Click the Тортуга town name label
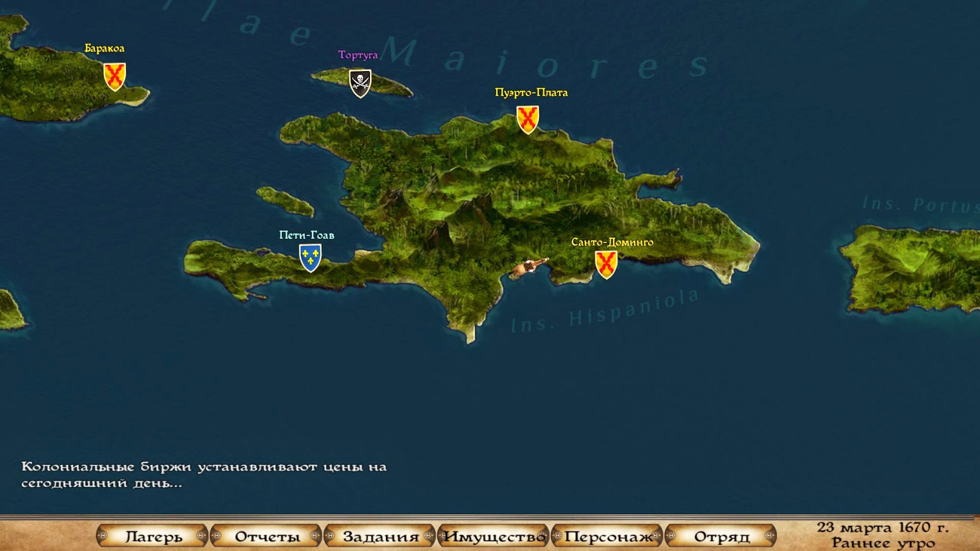The image size is (980, 551). tap(358, 55)
